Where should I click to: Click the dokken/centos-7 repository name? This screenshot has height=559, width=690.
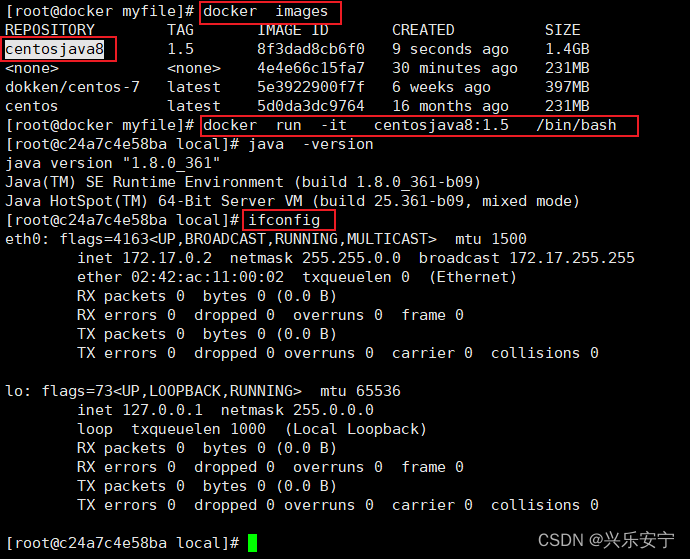73,87
